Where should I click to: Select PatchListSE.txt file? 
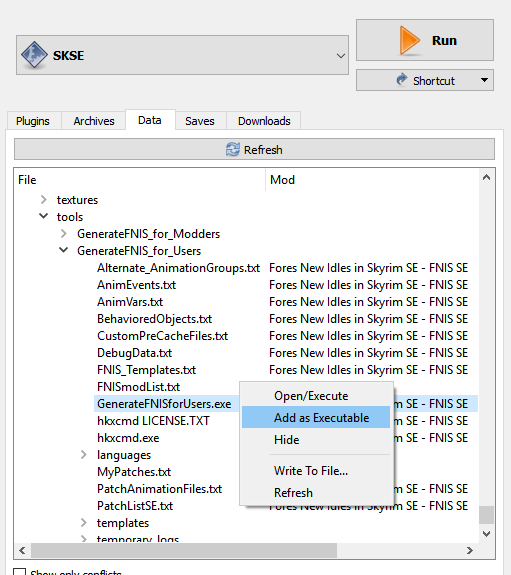point(135,506)
